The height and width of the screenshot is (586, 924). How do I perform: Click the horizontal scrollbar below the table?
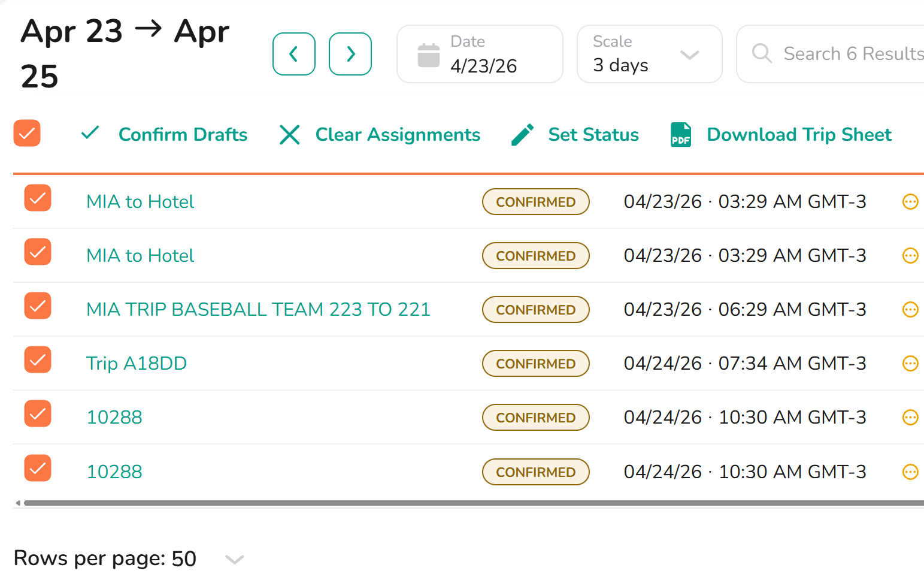tap(473, 503)
